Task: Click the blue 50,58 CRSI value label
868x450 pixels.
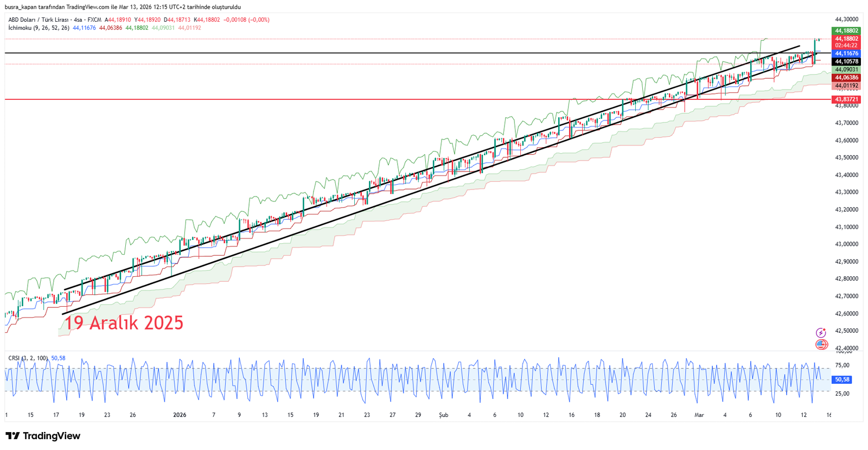Action: click(842, 380)
